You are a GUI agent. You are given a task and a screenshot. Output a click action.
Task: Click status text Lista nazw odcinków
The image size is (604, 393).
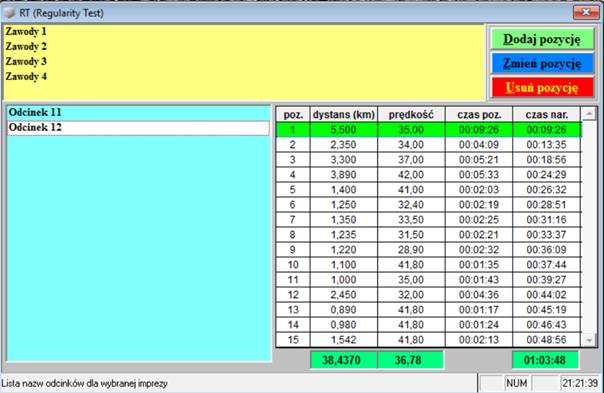point(84,384)
